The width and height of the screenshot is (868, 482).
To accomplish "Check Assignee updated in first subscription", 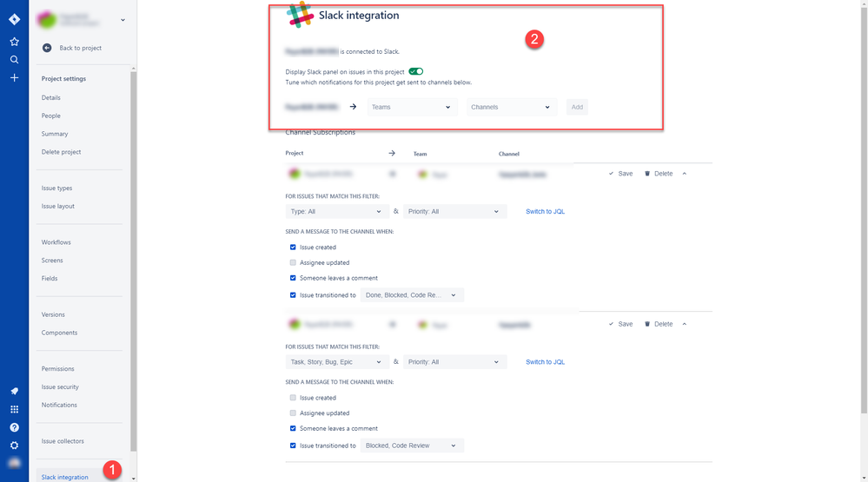I will click(293, 263).
